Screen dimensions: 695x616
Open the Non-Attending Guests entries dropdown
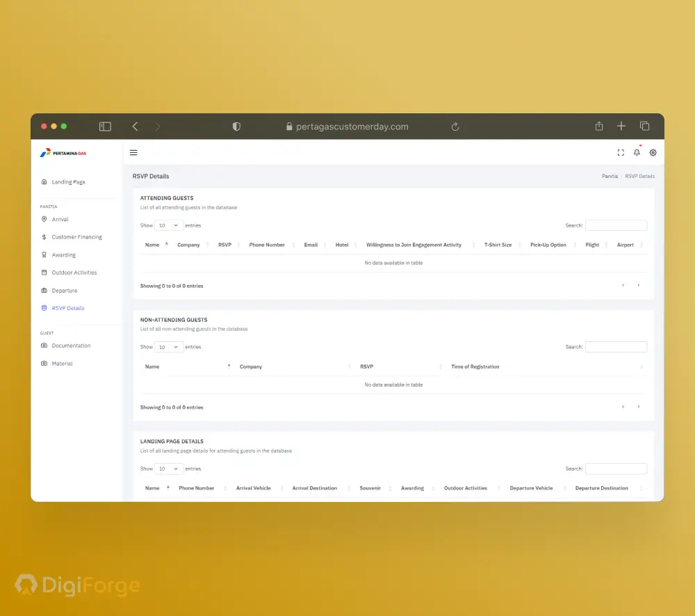click(169, 347)
